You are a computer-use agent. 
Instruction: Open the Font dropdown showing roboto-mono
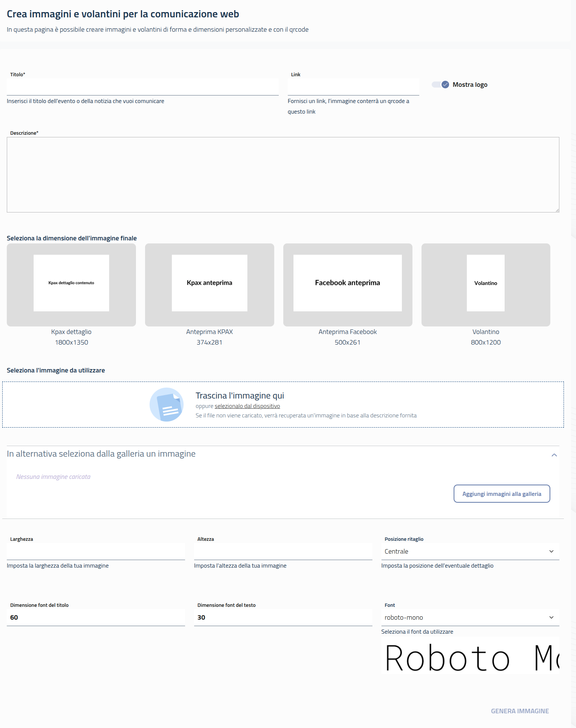470,617
